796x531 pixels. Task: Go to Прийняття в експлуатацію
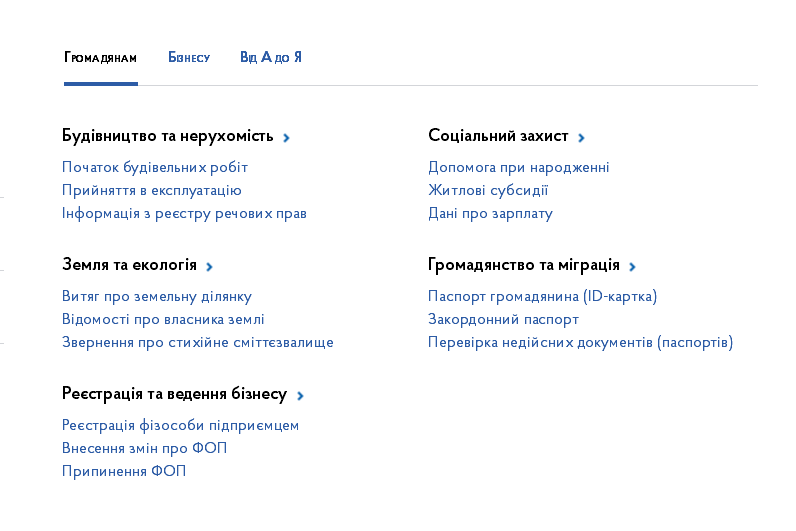[152, 190]
